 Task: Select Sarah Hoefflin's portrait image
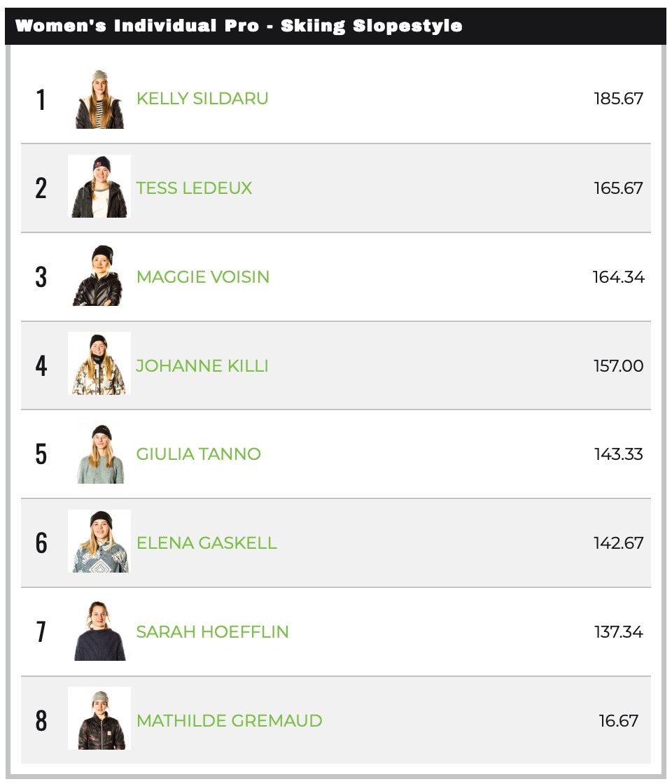tap(99, 631)
